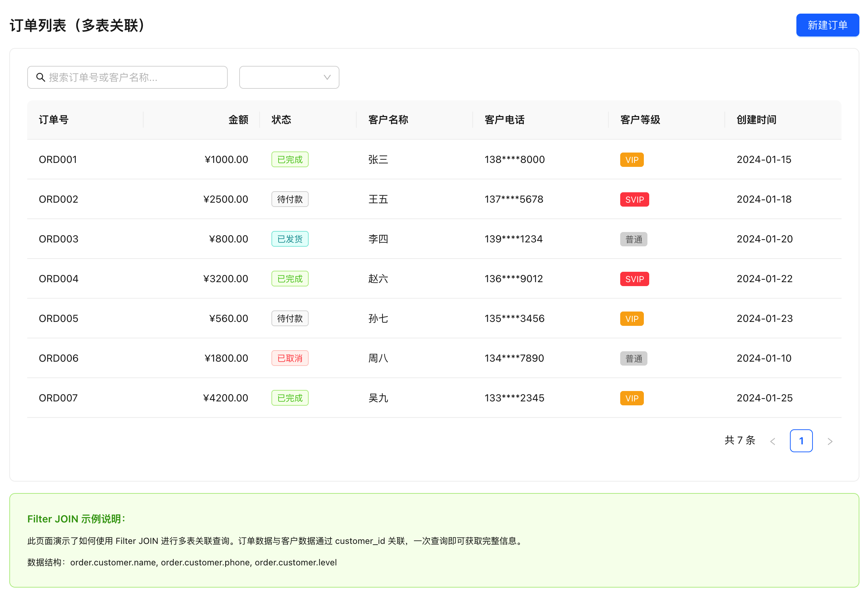
Task: Click the 已发货 status tag on ORD003
Action: point(290,239)
